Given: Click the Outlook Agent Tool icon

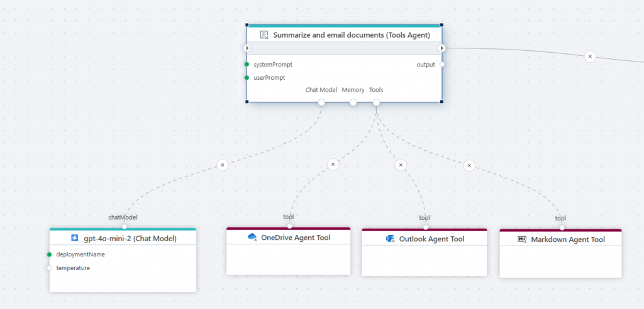Looking at the screenshot, I should coord(390,239).
